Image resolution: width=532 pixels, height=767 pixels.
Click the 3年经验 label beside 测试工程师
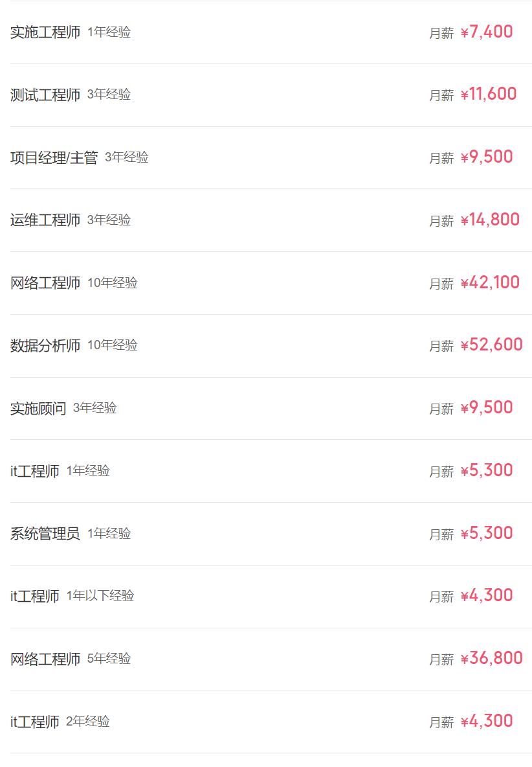[109, 95]
